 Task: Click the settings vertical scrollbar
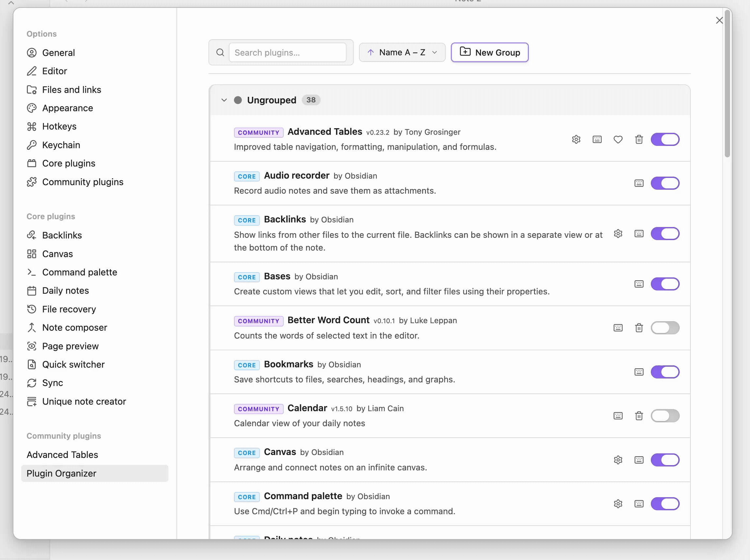click(727, 84)
